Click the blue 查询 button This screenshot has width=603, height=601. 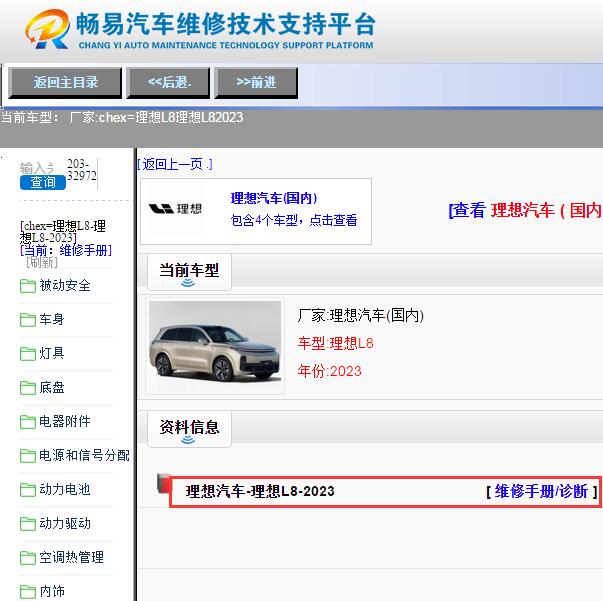(43, 182)
